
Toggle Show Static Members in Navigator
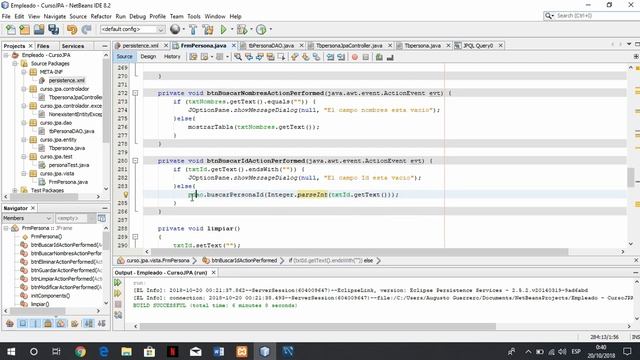36,324
